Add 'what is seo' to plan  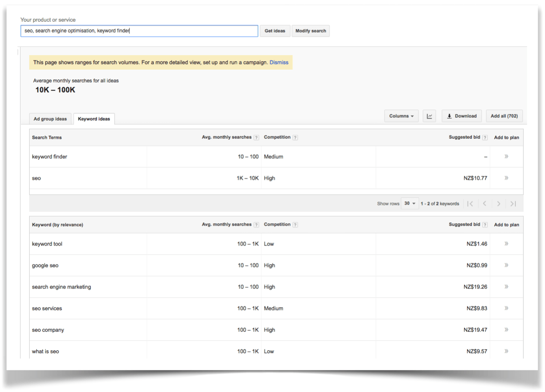[506, 352]
